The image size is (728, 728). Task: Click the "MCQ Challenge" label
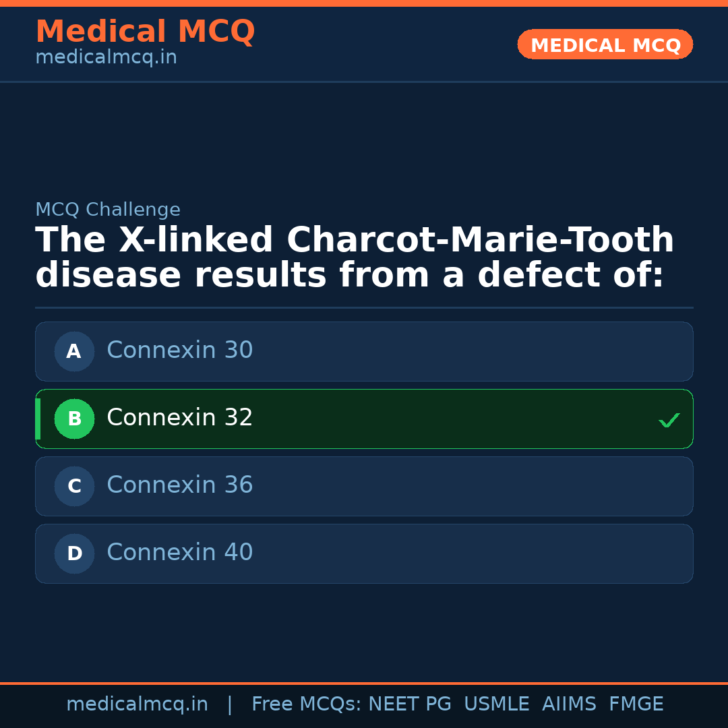(x=108, y=210)
